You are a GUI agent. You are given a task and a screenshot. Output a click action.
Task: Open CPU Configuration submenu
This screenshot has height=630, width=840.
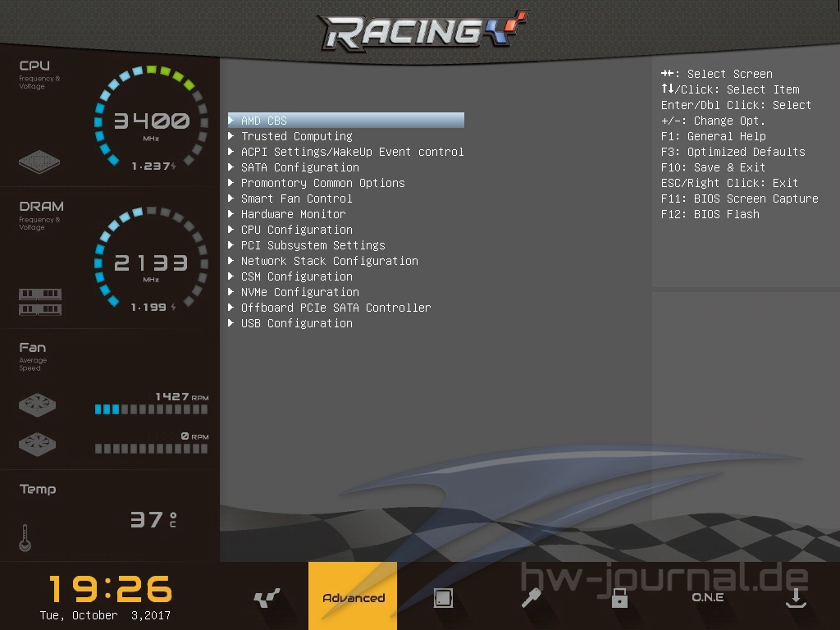296,230
